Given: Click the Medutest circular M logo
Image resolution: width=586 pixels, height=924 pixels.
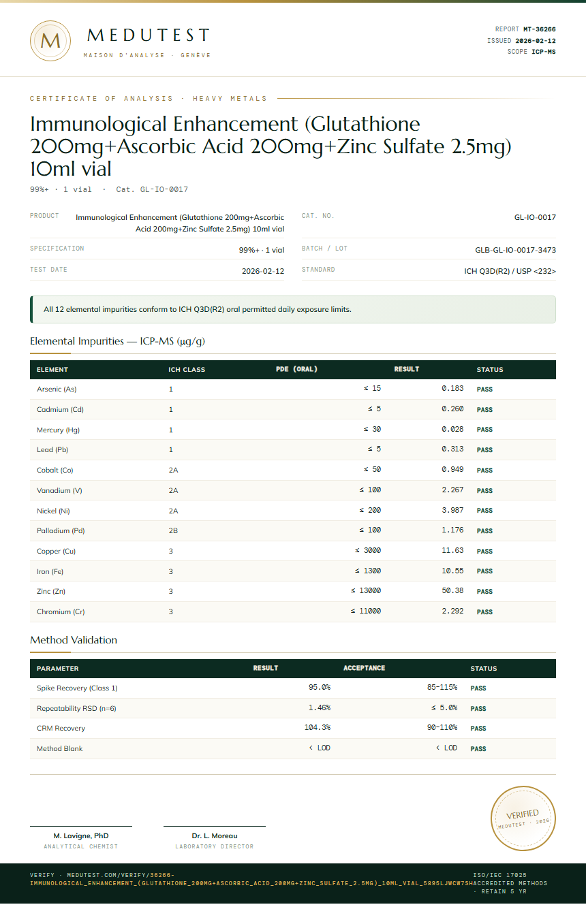Looking at the screenshot, I should pos(50,41).
